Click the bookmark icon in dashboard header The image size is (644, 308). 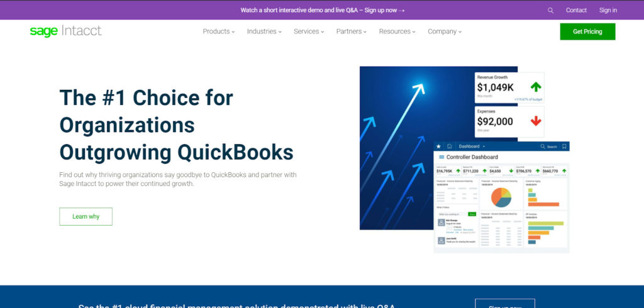[x=564, y=146]
